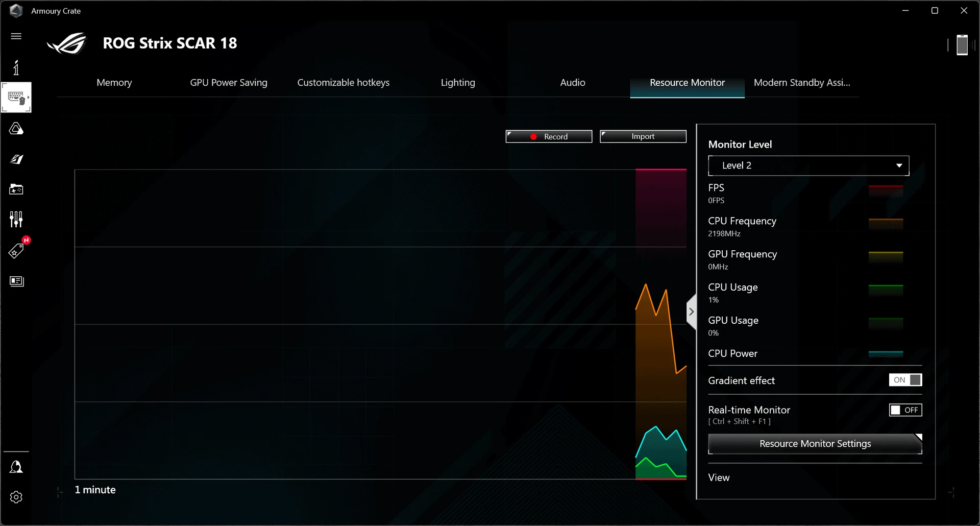Screen dimensions: 980x526
Task: Click the FPS red color swatch
Action: tap(886, 191)
